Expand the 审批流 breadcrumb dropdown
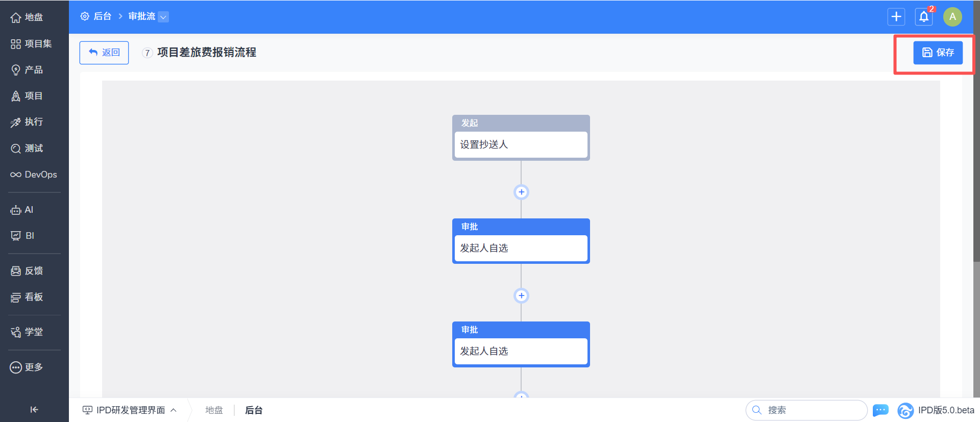This screenshot has height=422, width=980. click(x=163, y=17)
